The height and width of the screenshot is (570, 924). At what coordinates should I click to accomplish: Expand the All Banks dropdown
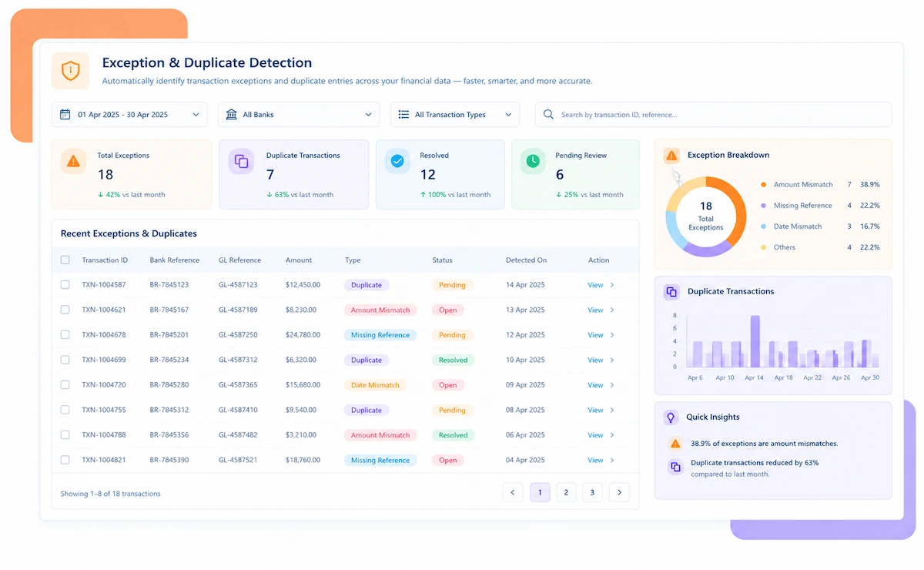click(299, 115)
